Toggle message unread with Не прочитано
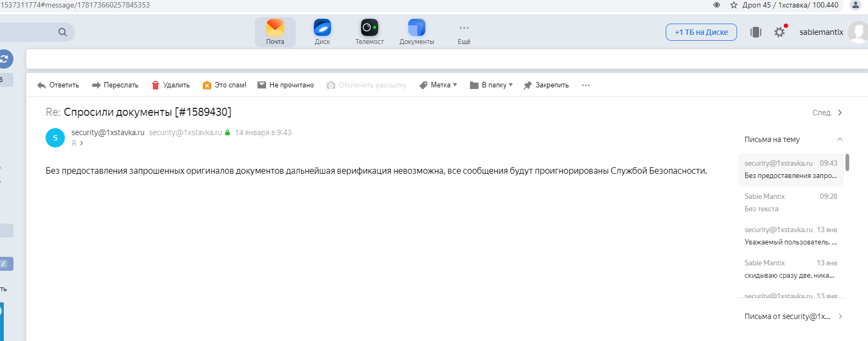Viewport: 868px width, 341px height. click(286, 85)
